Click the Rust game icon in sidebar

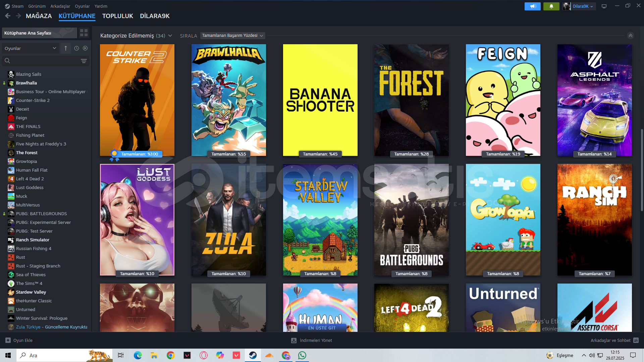pos(11,257)
